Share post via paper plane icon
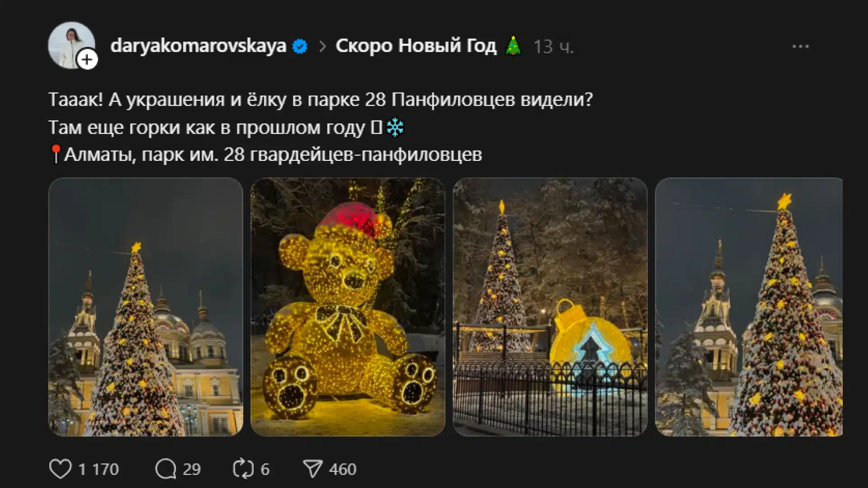 point(313,469)
